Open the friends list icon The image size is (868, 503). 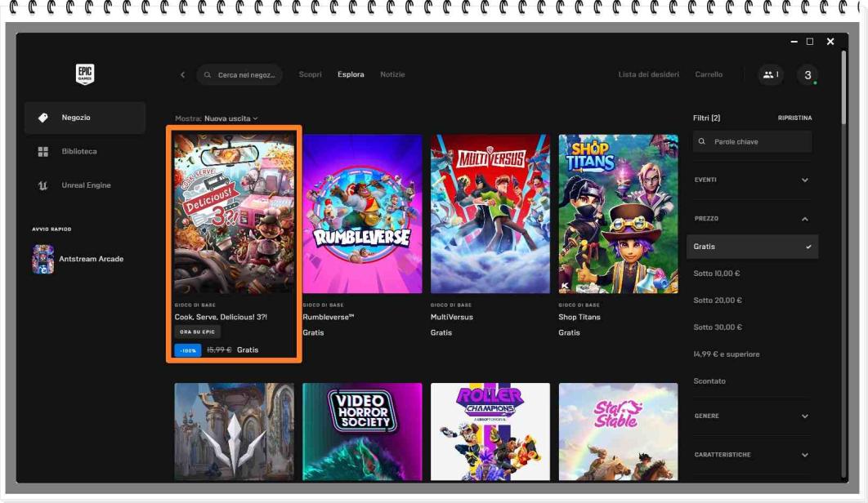(x=770, y=74)
